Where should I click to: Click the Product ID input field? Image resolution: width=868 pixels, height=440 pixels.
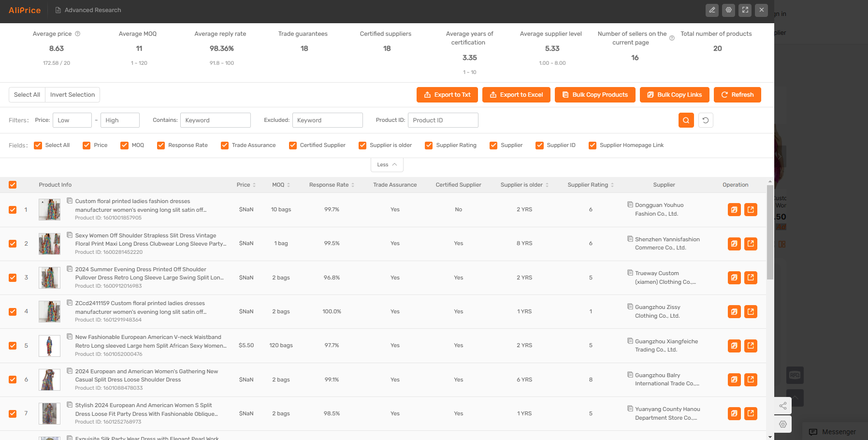[443, 120]
